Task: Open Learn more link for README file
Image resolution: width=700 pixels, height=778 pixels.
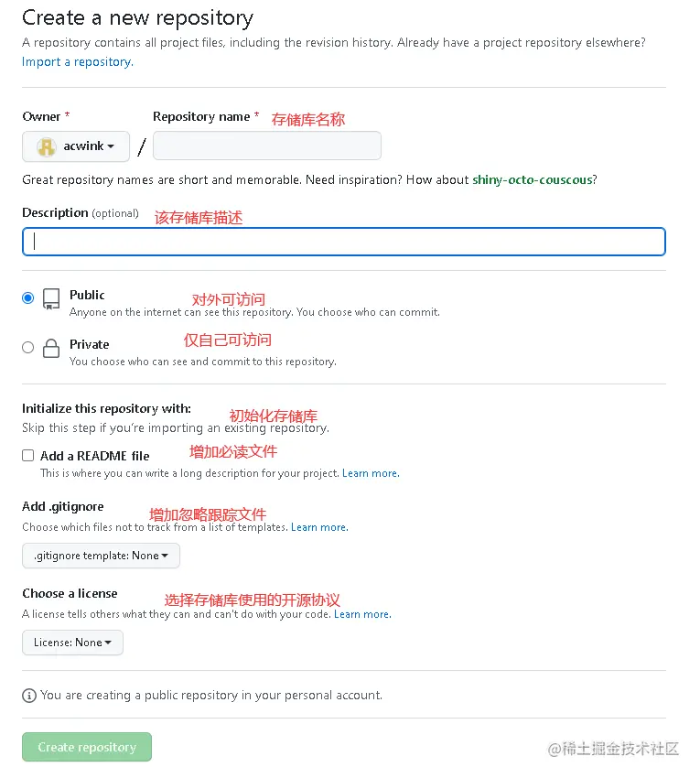Action: pos(371,473)
